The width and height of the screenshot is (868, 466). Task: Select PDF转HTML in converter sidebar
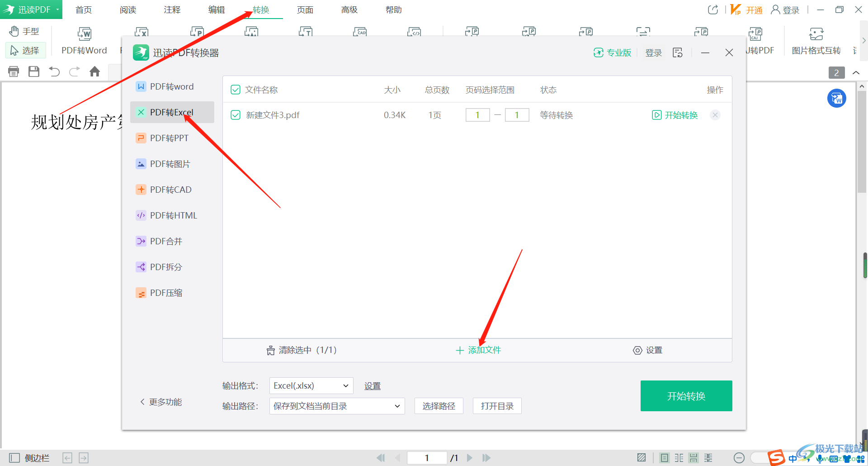[172, 215]
